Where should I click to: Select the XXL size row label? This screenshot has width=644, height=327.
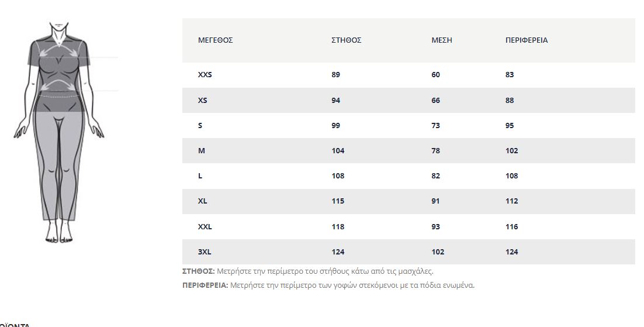click(205, 226)
